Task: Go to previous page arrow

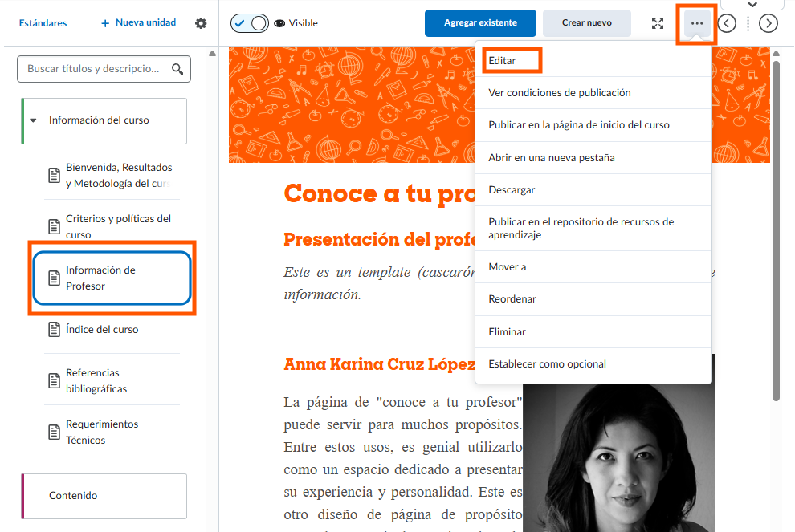Action: [x=727, y=23]
